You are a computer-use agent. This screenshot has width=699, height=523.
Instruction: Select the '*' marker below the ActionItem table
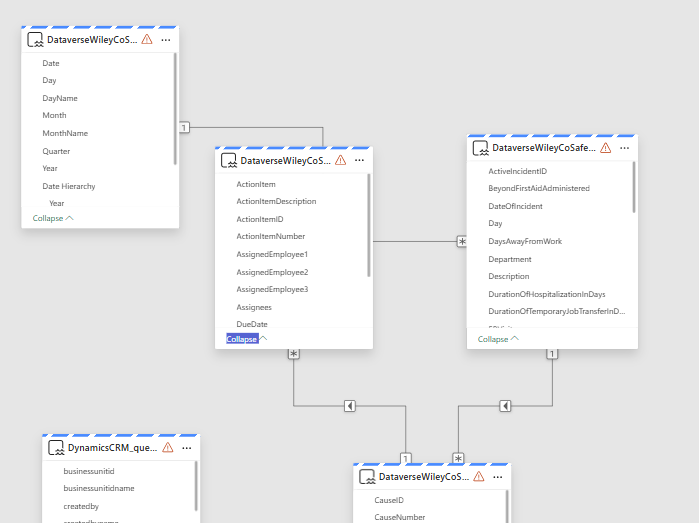293,354
